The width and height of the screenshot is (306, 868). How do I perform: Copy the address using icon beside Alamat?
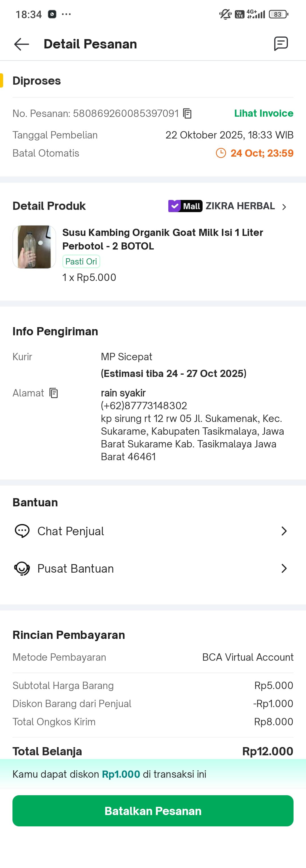pos(54,393)
